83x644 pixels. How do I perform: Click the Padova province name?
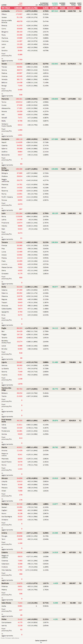point(4,73)
